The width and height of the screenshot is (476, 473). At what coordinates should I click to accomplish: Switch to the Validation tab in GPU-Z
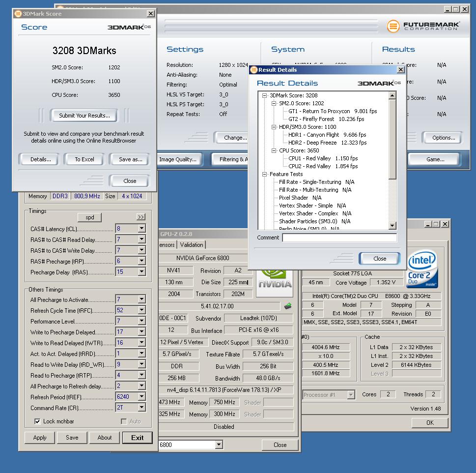coord(191,245)
